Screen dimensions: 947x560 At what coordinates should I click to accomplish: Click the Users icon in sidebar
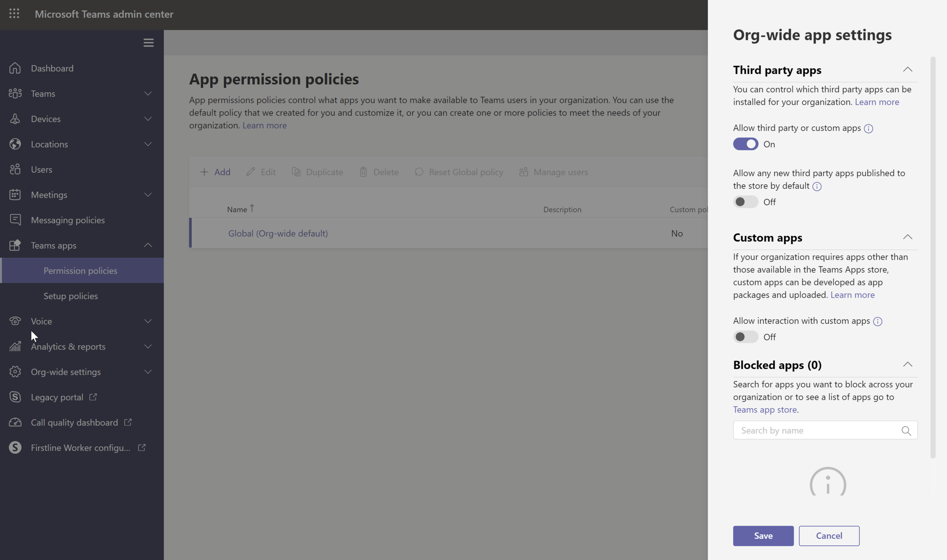point(15,169)
